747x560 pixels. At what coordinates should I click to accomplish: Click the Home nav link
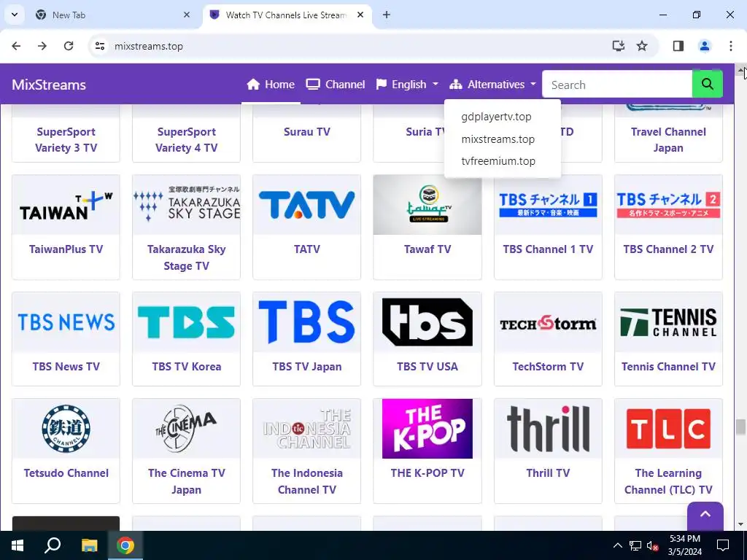tap(271, 85)
